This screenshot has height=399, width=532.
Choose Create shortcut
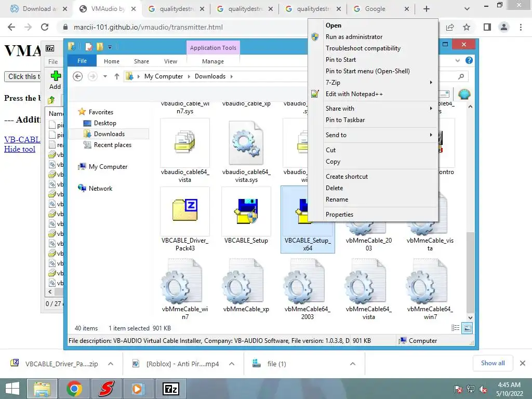[347, 177]
